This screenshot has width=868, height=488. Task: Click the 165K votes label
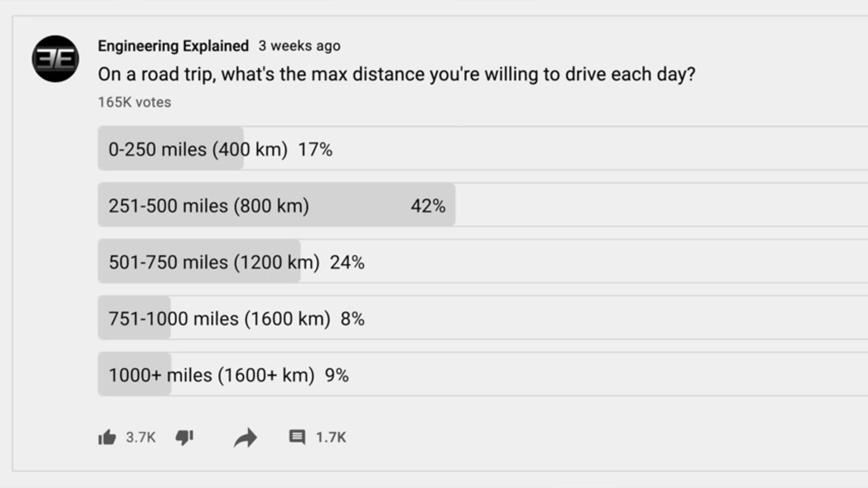coord(134,102)
